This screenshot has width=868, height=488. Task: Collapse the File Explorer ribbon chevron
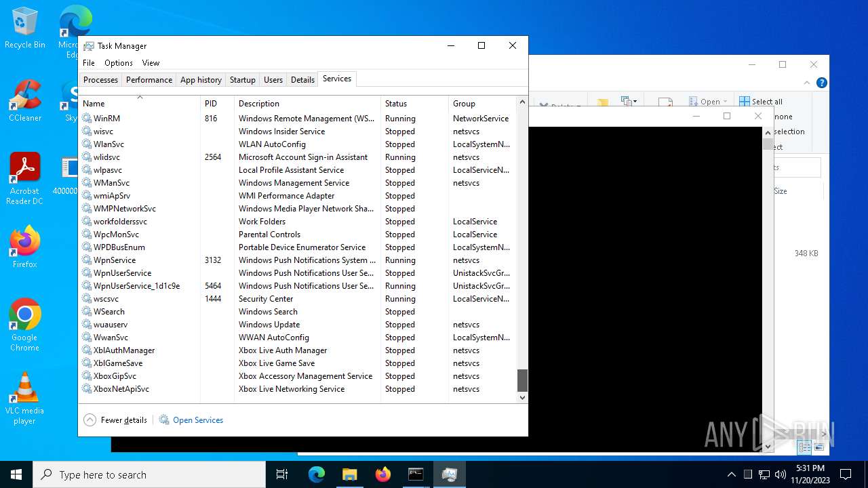click(x=807, y=83)
